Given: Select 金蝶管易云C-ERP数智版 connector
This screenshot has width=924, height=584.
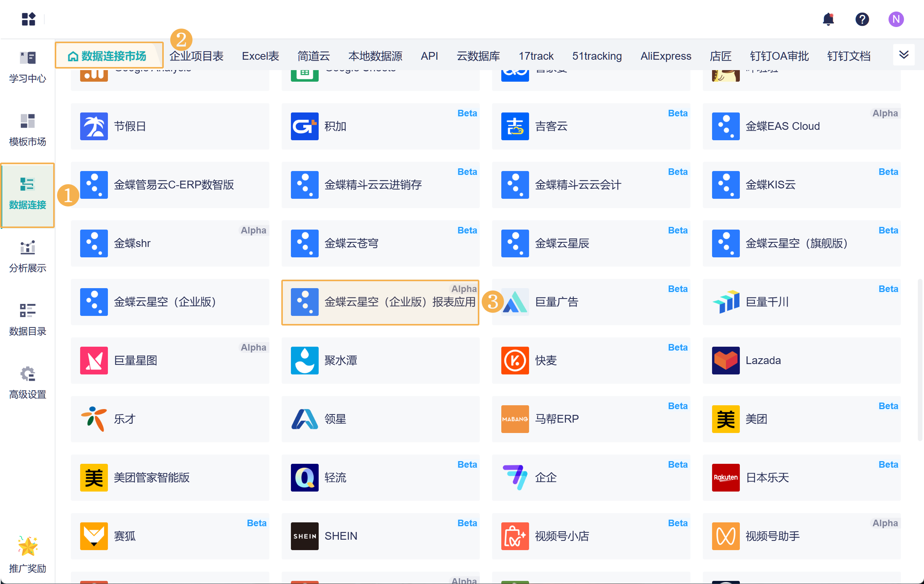Looking at the screenshot, I should (x=170, y=185).
